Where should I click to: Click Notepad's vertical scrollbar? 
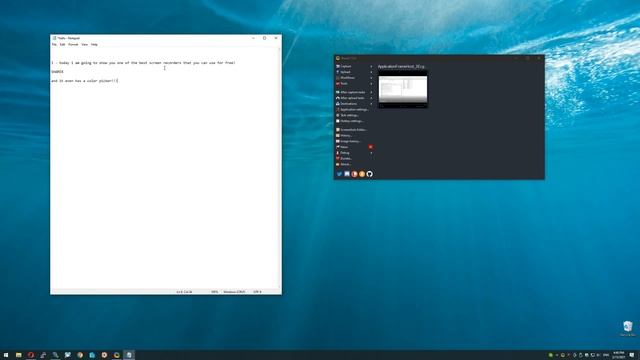tap(280, 168)
